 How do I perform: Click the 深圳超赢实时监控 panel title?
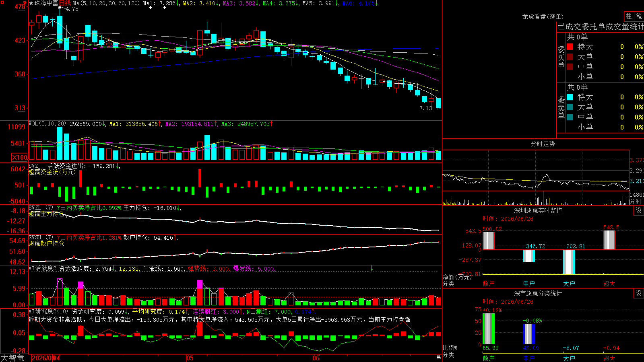point(538,210)
